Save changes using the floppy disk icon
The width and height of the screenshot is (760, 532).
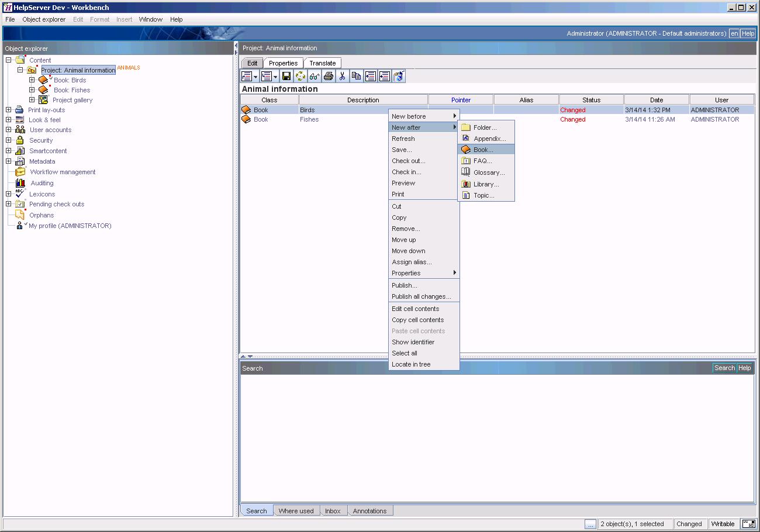(x=286, y=76)
